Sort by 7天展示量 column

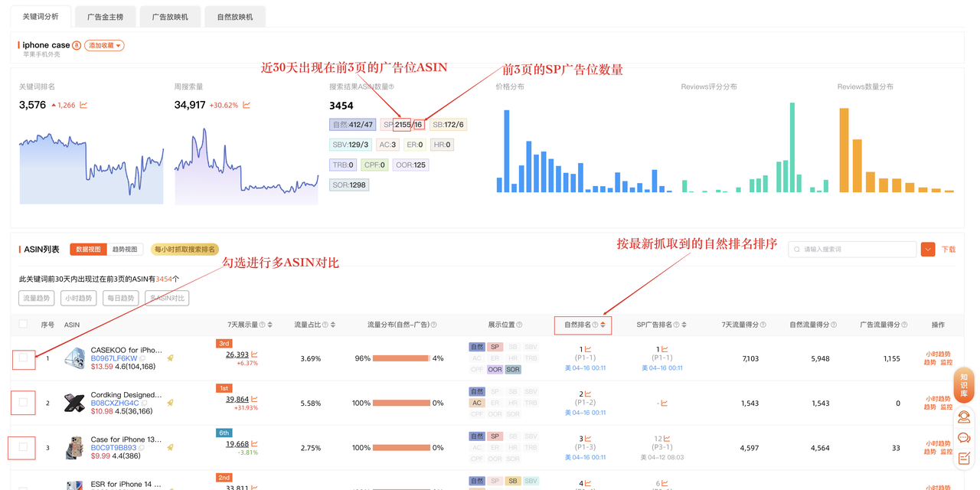click(x=270, y=325)
